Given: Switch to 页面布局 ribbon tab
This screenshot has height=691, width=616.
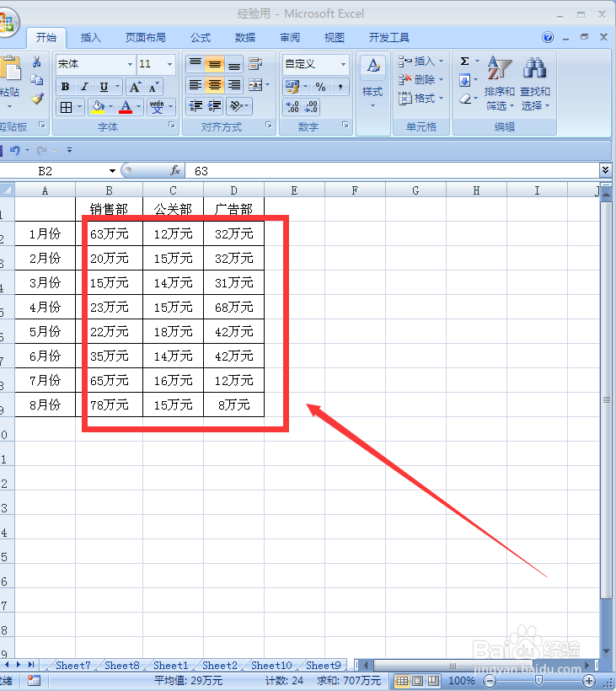Looking at the screenshot, I should coord(146,38).
